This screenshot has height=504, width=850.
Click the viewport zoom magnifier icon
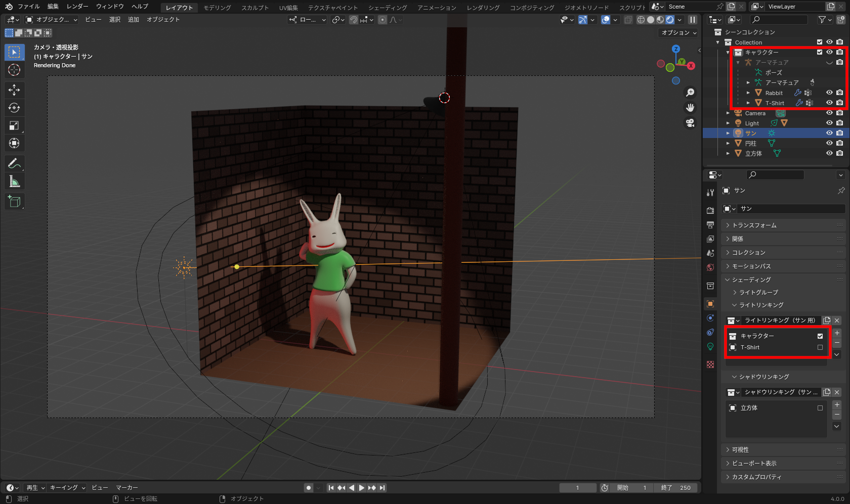point(690,93)
